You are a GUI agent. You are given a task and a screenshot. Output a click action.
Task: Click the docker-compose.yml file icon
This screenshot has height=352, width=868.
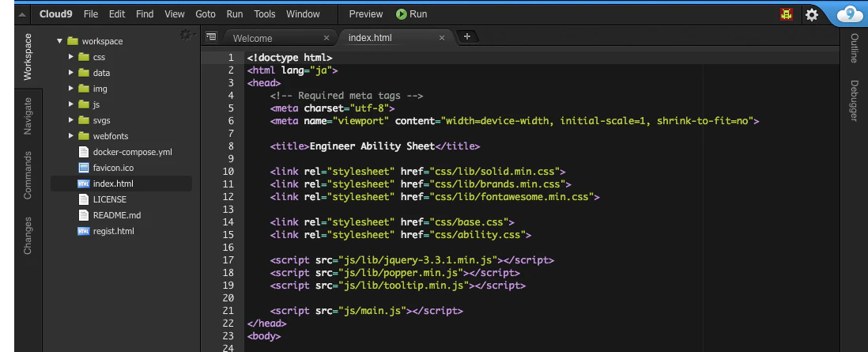point(84,151)
